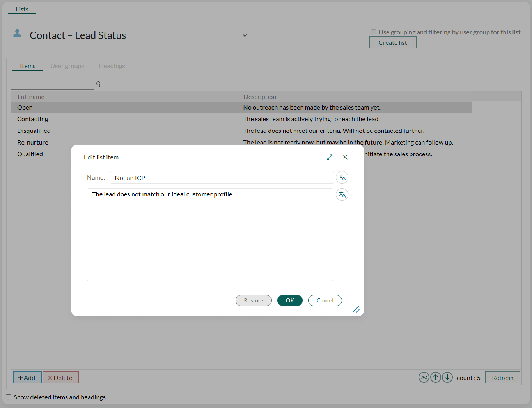Viewport: 532px width, 408px height.
Task: Sort the list alphabetically with the A-Z icon
Action: pos(424,377)
